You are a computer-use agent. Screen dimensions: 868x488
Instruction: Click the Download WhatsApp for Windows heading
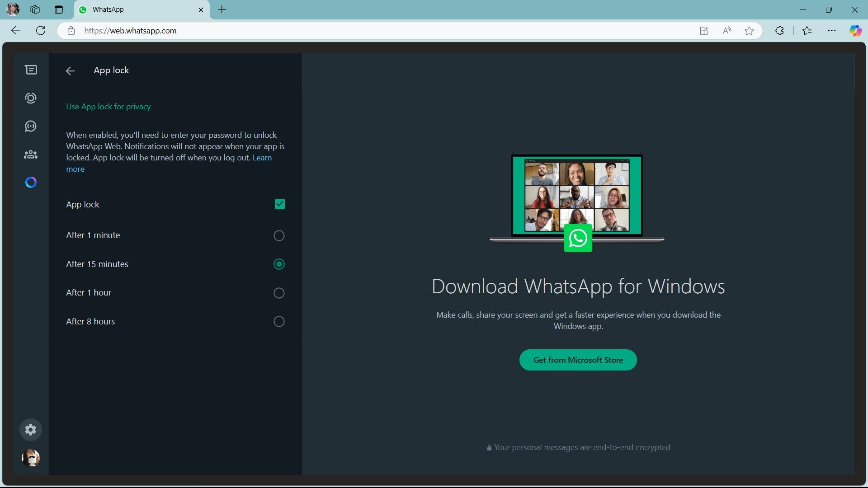tap(578, 286)
